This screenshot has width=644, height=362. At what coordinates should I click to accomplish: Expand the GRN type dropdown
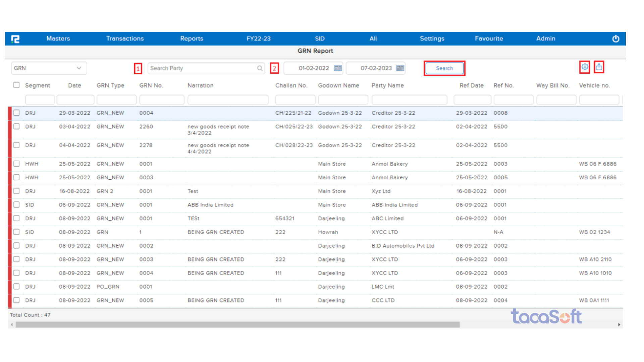49,68
